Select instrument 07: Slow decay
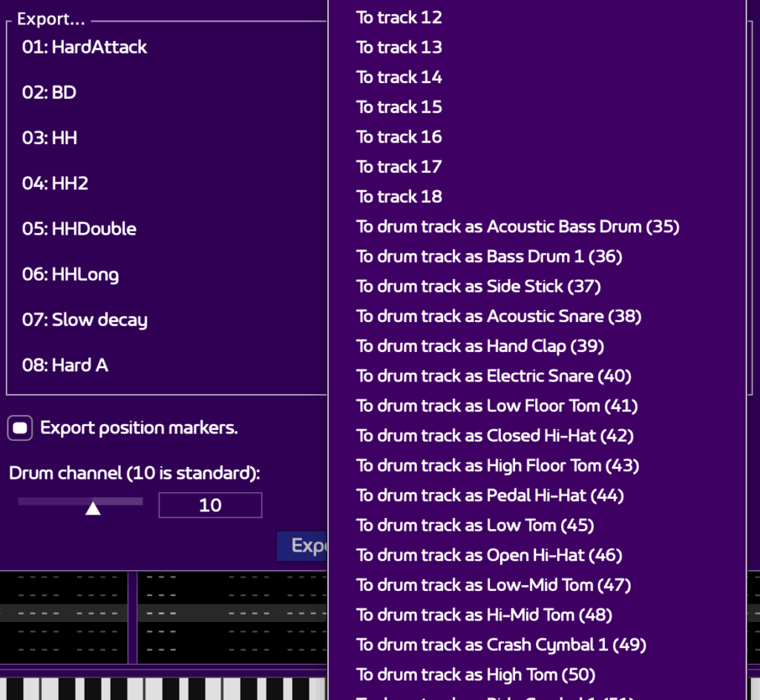 [x=85, y=320]
